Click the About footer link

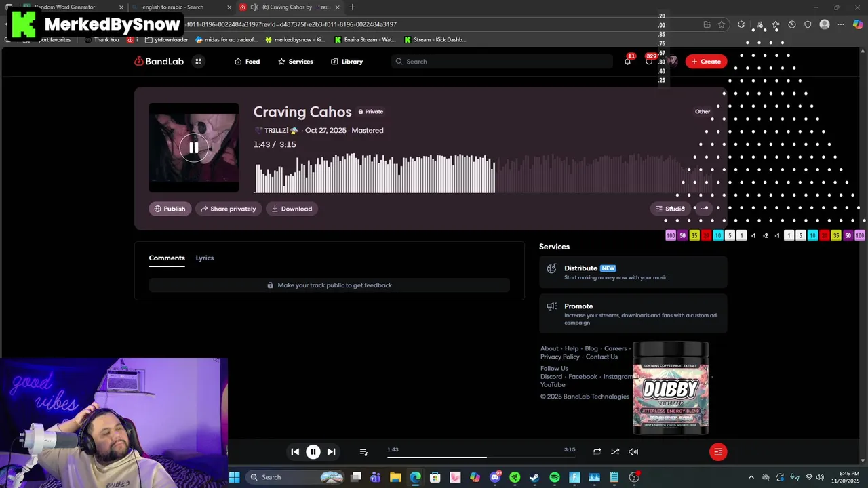click(x=549, y=348)
